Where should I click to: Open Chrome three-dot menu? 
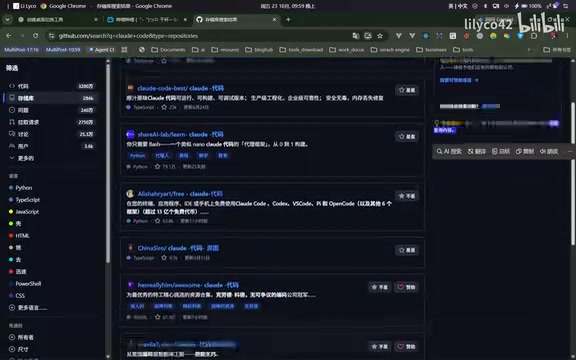568,36
